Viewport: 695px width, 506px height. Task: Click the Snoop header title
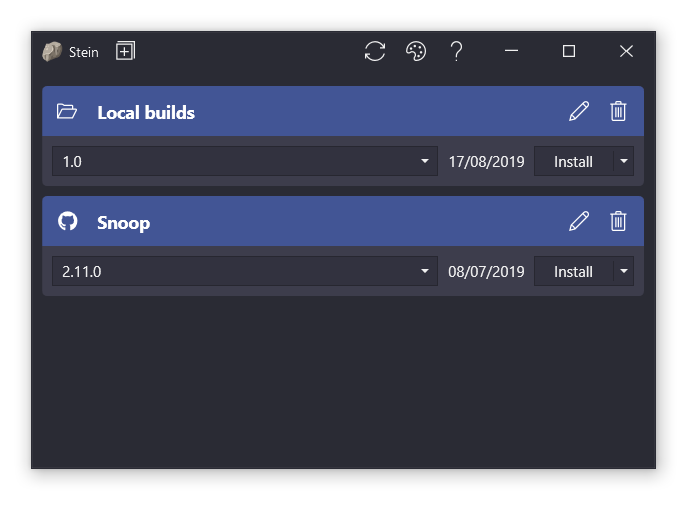pyautogui.click(x=124, y=223)
